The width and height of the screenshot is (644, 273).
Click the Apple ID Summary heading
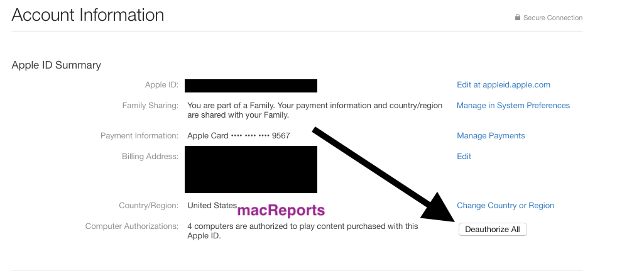pos(57,65)
